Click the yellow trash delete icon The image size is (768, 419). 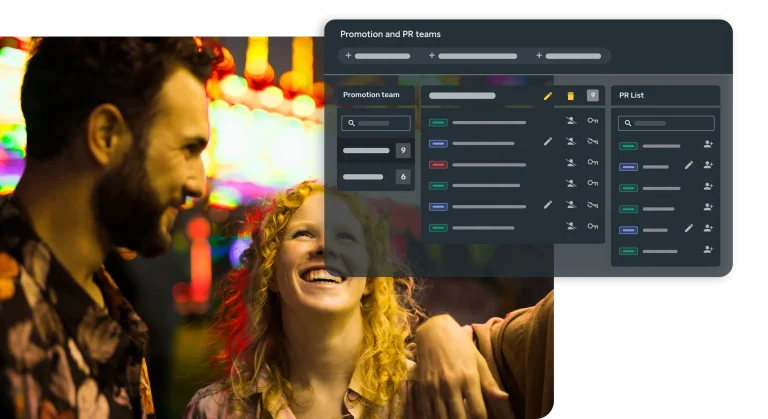571,96
